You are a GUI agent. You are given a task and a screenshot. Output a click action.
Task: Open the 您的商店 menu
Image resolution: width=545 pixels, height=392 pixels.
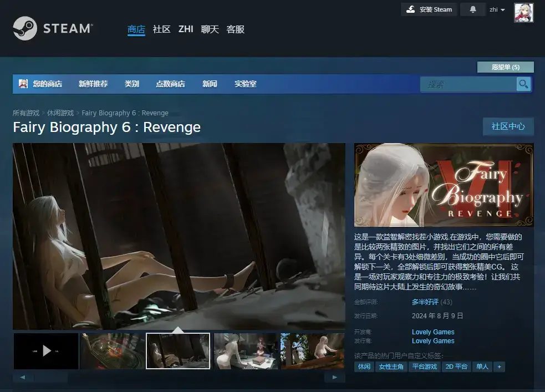pos(47,84)
